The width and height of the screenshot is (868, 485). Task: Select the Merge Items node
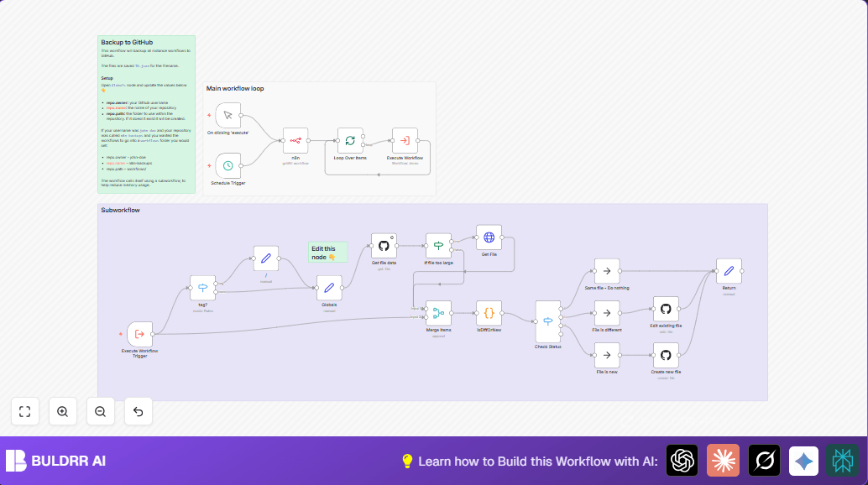438,313
